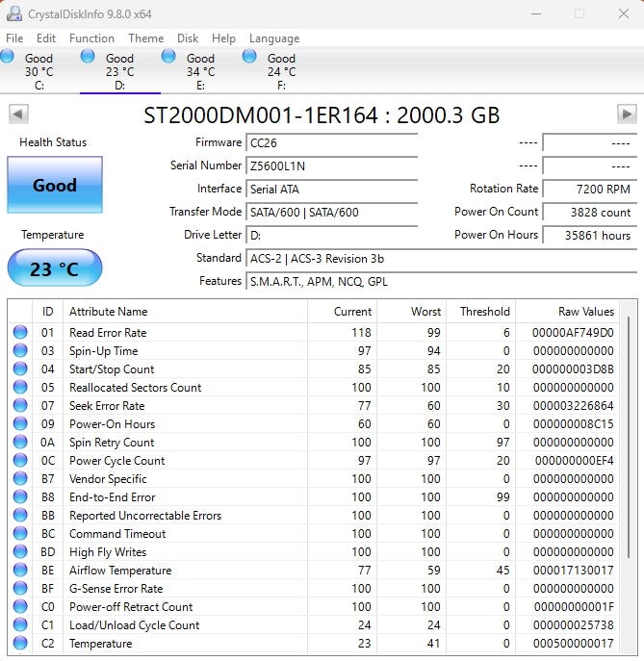Click the Power On Hours field 35861 hours
Screen dimensions: 644x661
click(x=589, y=235)
